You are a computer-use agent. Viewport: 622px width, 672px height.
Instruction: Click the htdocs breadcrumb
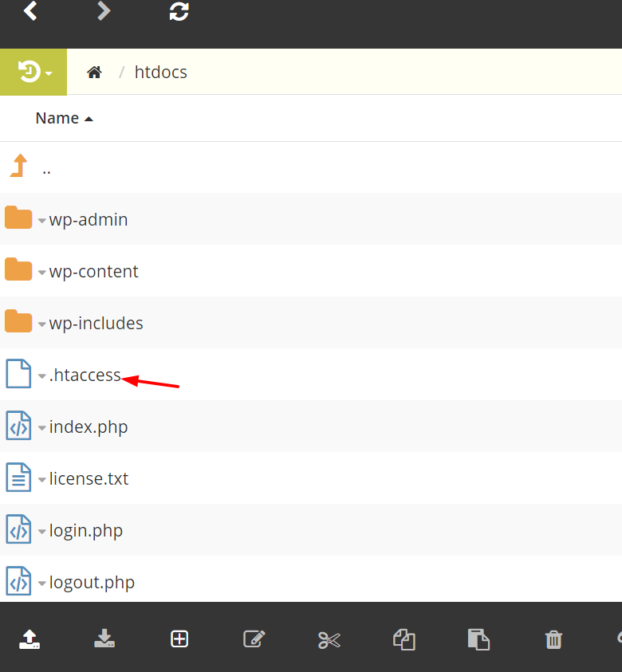click(x=161, y=72)
